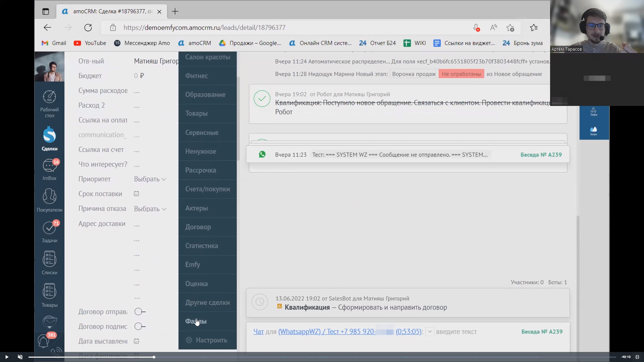
Task: Select the Фильтры (Filters) menu item
Action: coord(196,321)
